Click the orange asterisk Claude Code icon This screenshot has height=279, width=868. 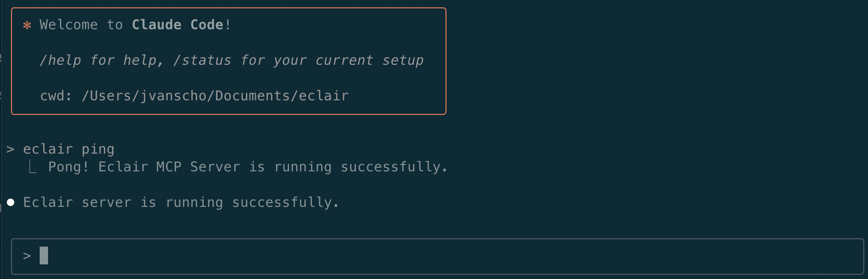point(27,25)
